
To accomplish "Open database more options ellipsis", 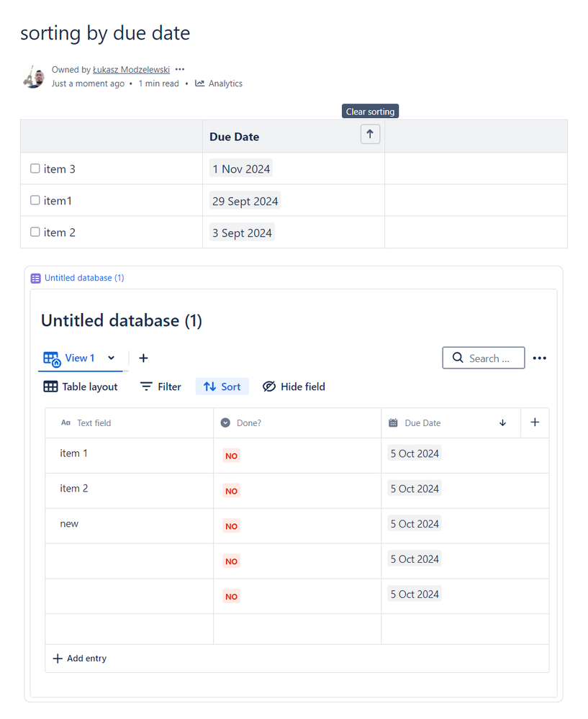I will 539,358.
